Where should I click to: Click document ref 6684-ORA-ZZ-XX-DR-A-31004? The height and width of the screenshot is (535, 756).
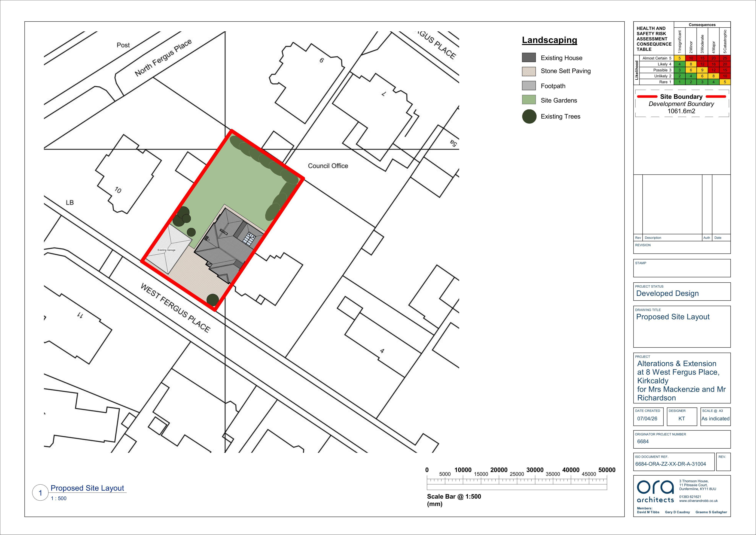pyautogui.click(x=670, y=464)
